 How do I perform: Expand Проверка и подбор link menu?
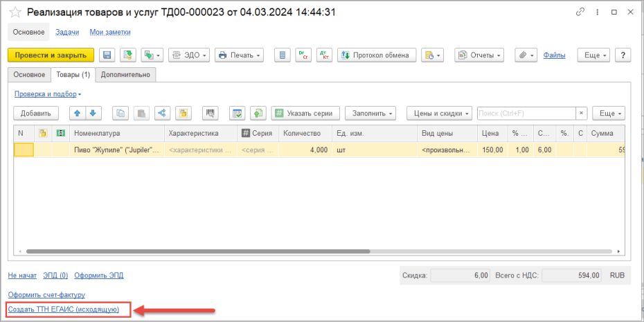[x=48, y=94]
